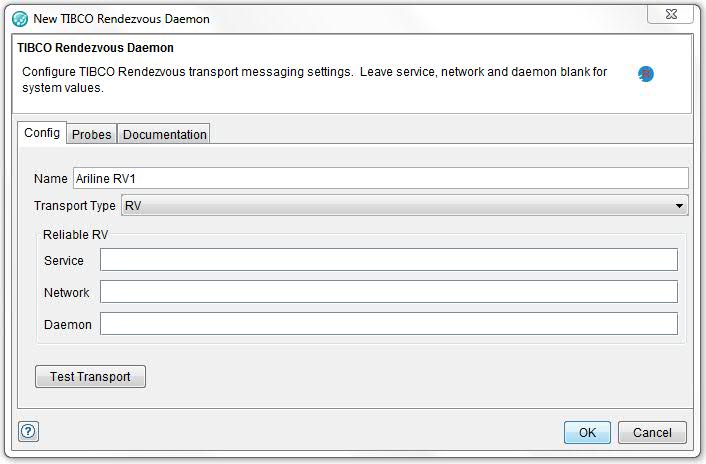Confirm with the OK button
Image resolution: width=706 pixels, height=464 pixels.
point(587,433)
